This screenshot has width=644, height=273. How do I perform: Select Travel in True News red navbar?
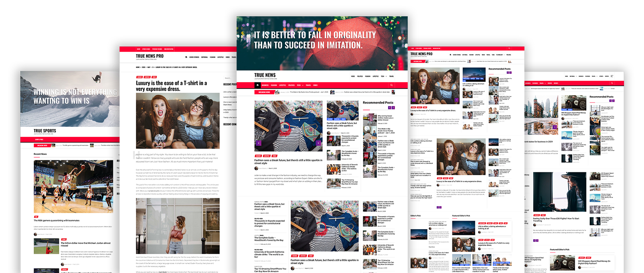coord(308,85)
